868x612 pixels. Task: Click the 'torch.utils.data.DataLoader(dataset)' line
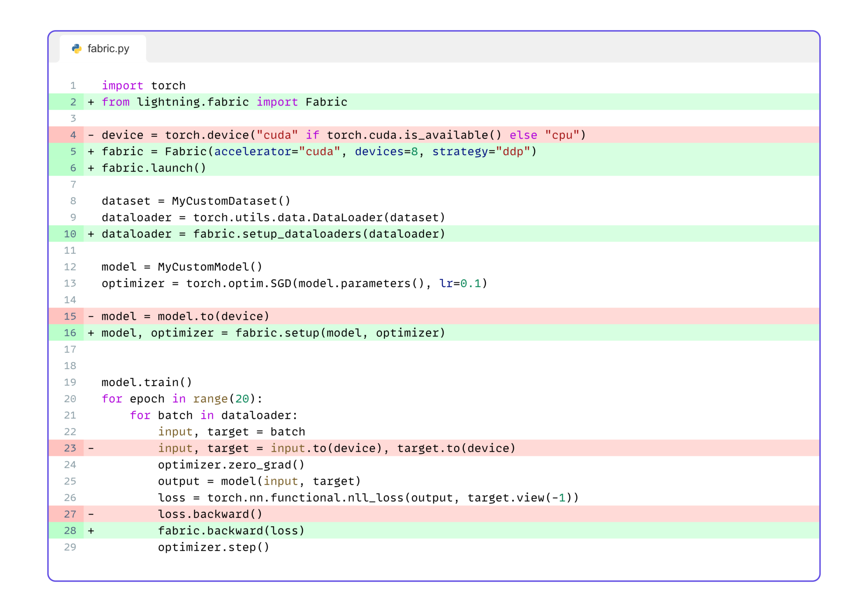point(273,217)
